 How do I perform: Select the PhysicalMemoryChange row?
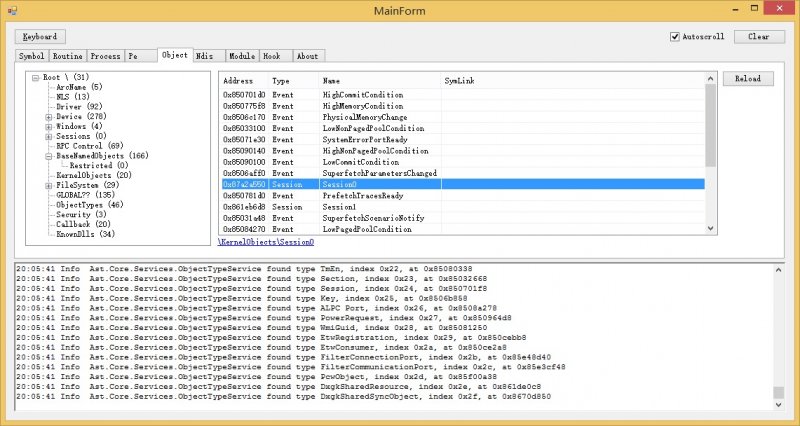(462, 117)
